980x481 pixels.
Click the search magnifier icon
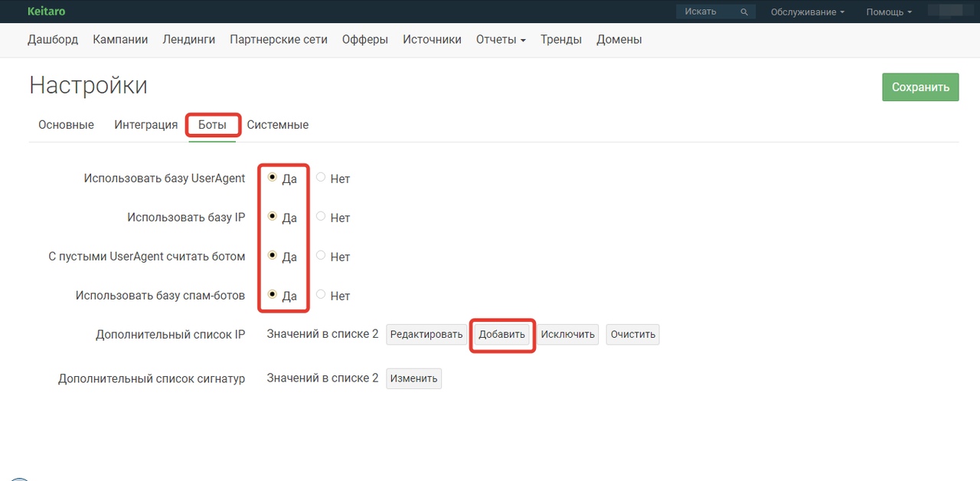point(743,12)
